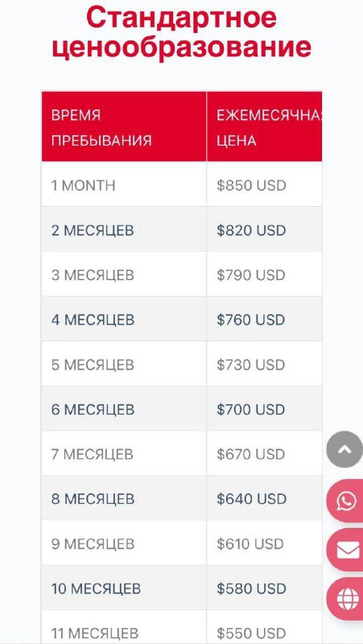Open the globe language button
The width and height of the screenshot is (363, 644).
(345, 598)
